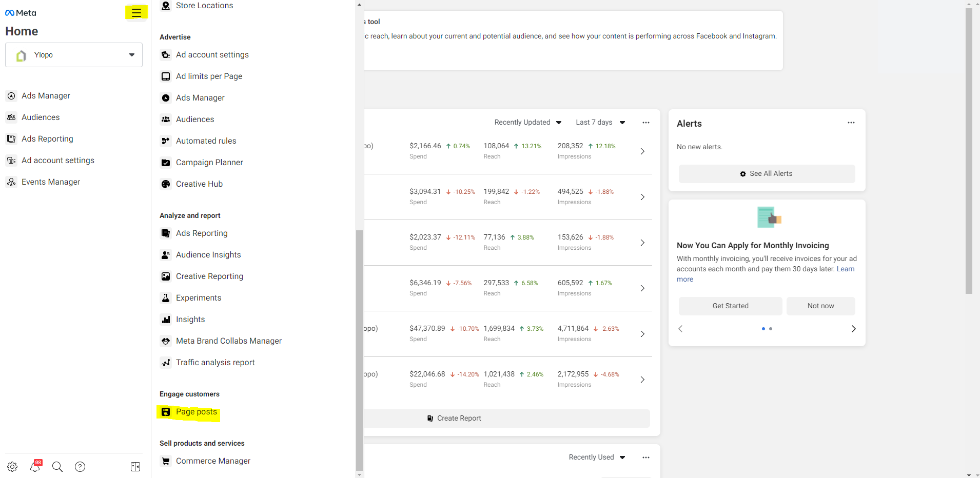Image resolution: width=980 pixels, height=478 pixels.
Task: Open notifications bell with red badge
Action: pos(35,467)
